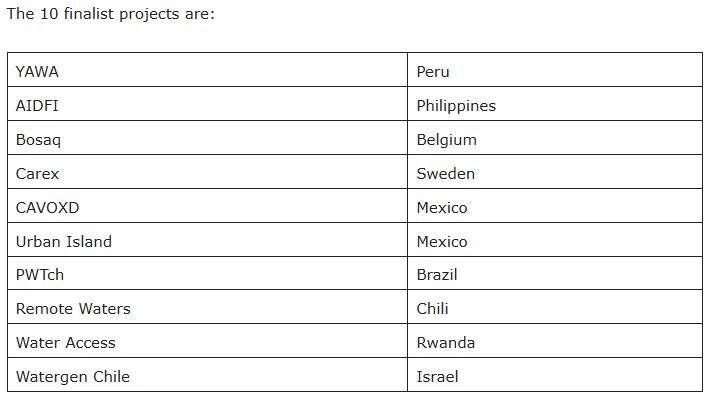Click the Remote Waters project name
Screen dimensions: 719x407
(73, 308)
